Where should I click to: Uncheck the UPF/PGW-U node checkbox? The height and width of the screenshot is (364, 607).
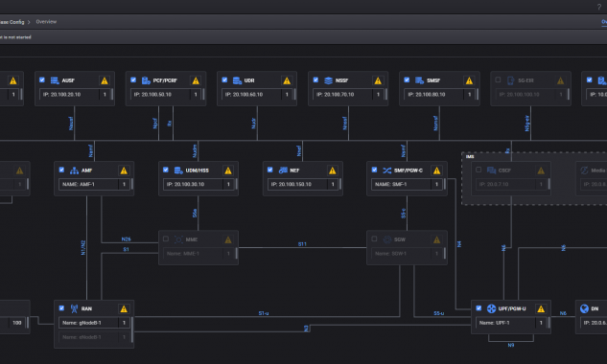click(x=479, y=307)
